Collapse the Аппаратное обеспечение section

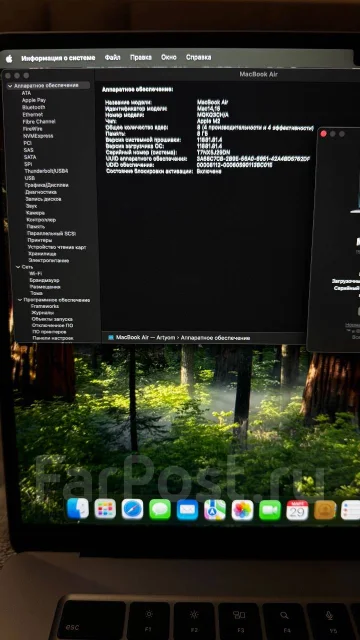(x=10, y=86)
